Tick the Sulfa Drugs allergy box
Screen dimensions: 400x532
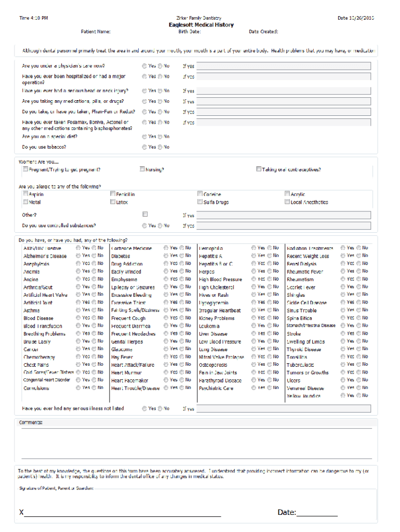200,202
